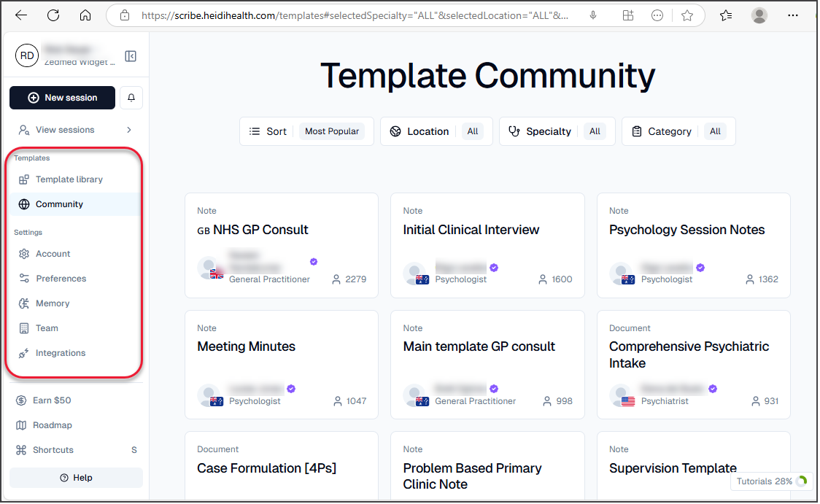Open the favorites list icon

pos(726,16)
